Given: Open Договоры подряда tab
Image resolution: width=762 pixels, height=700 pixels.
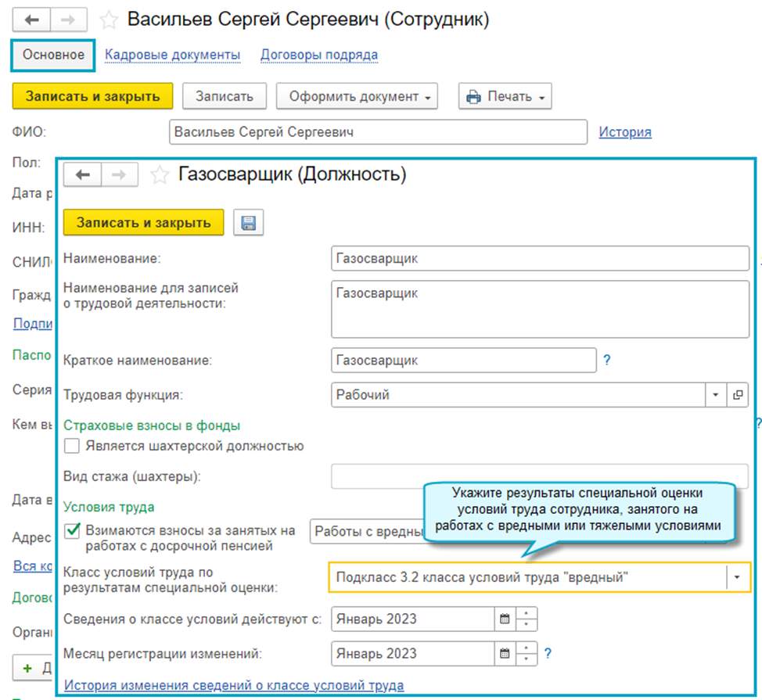Looking at the screenshot, I should [319, 55].
